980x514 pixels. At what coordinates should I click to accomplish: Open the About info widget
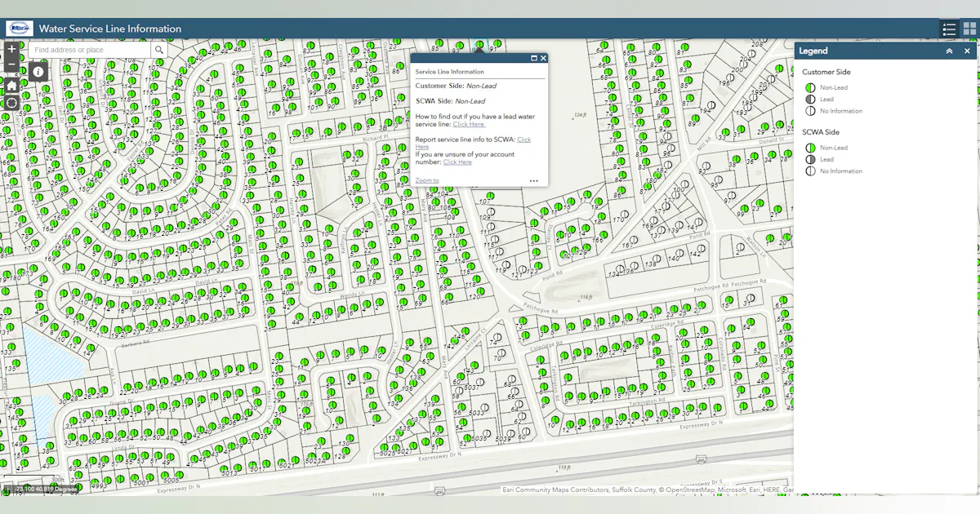pyautogui.click(x=38, y=72)
